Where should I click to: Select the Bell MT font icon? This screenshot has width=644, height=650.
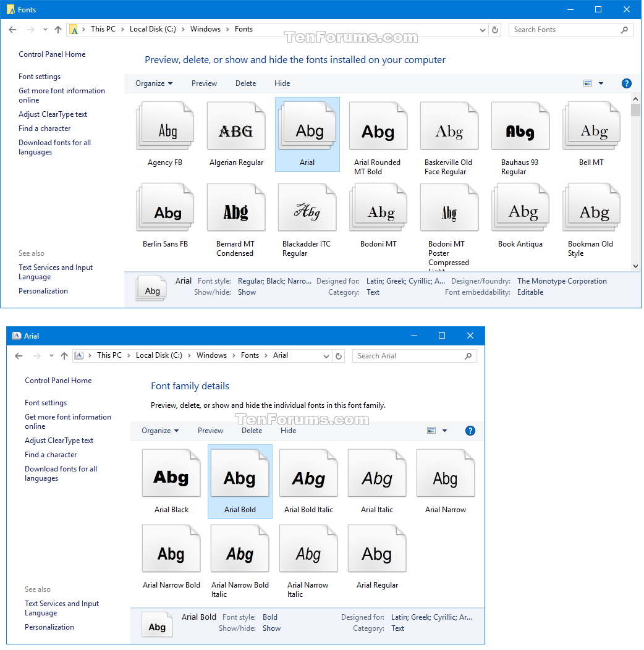coord(591,126)
